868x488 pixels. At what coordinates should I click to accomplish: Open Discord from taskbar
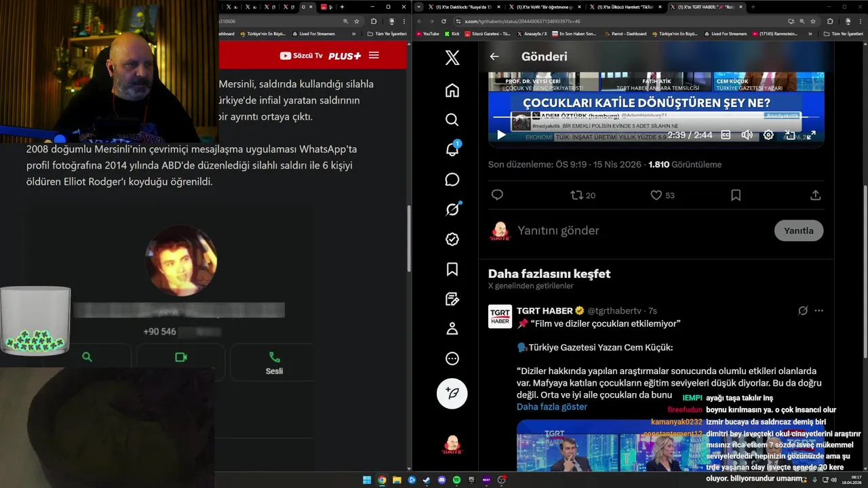pyautogui.click(x=441, y=480)
